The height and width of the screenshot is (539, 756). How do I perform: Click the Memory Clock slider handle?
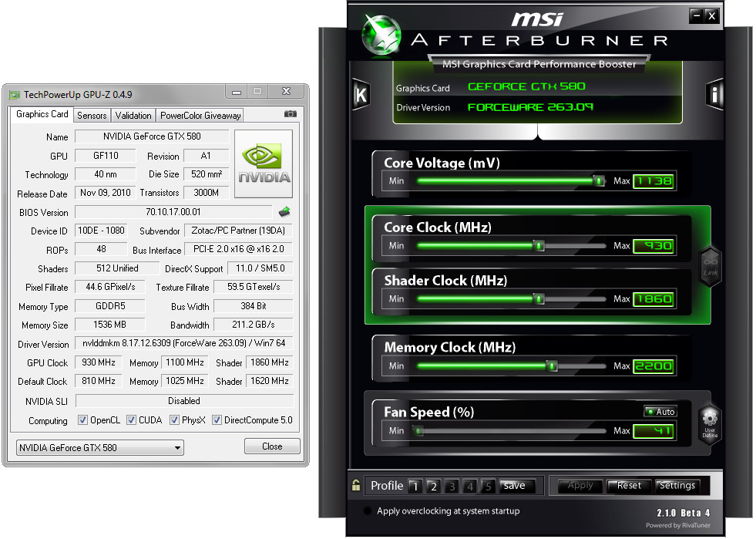coord(552,366)
